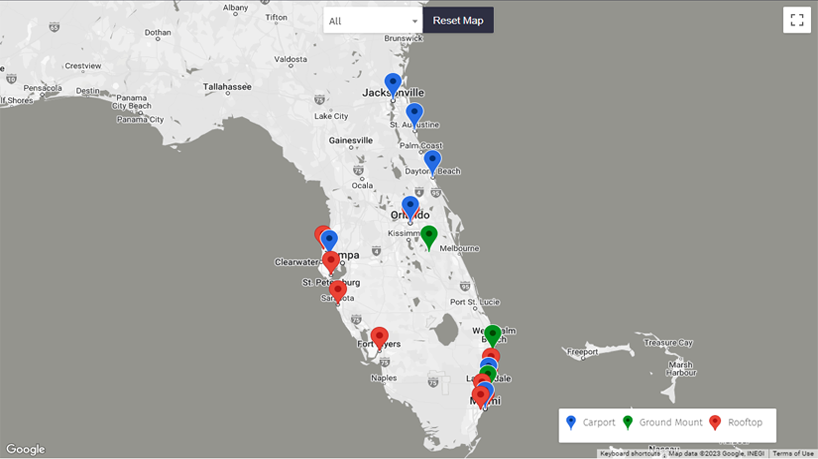The image size is (818, 459).
Task: Click the frontmost red pin at Miami
Action: (x=480, y=397)
